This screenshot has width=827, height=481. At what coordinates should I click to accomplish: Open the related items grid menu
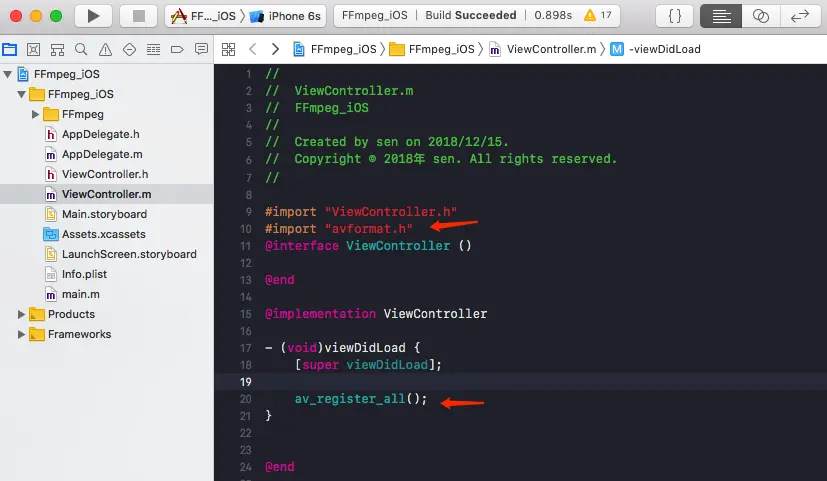228,50
